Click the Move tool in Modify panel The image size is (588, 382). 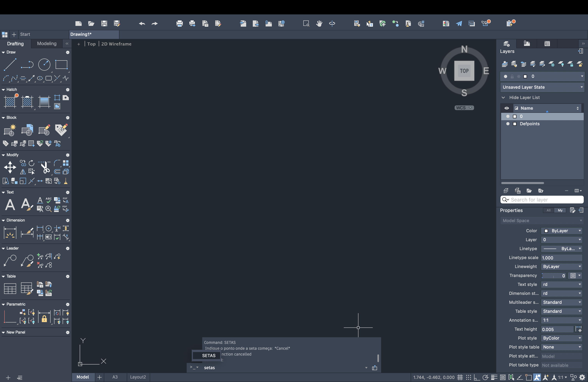pos(10,167)
